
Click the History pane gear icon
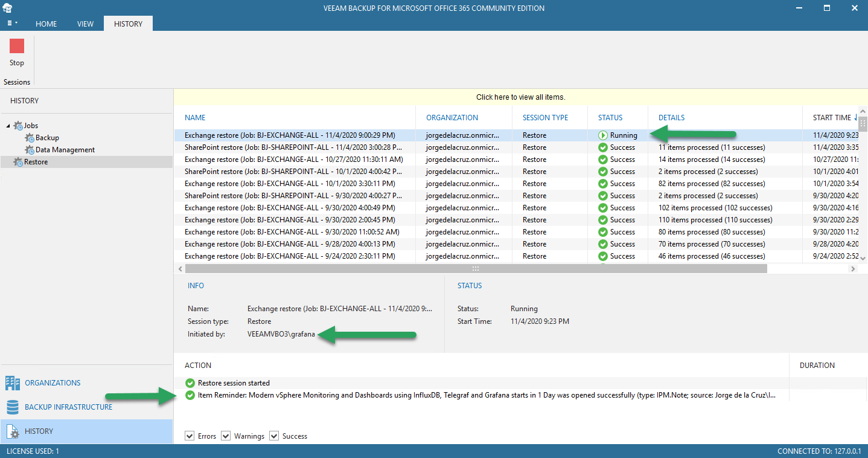[12, 431]
